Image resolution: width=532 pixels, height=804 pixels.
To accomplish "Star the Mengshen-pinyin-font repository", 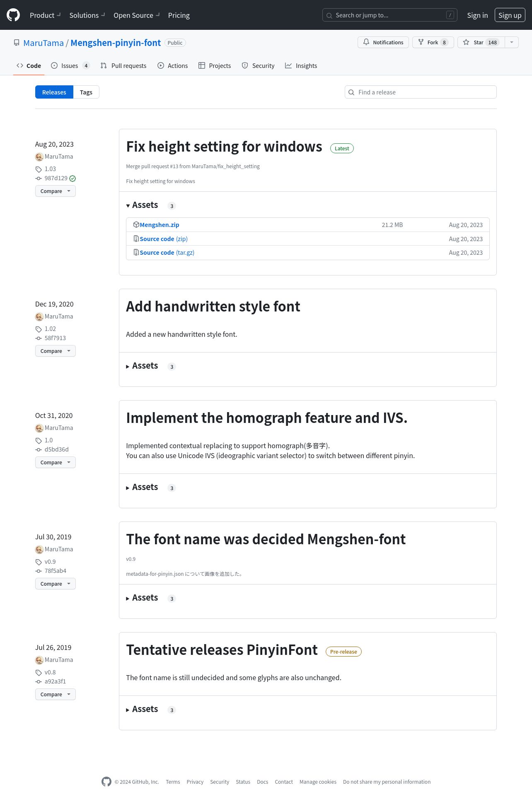I will 481,42.
